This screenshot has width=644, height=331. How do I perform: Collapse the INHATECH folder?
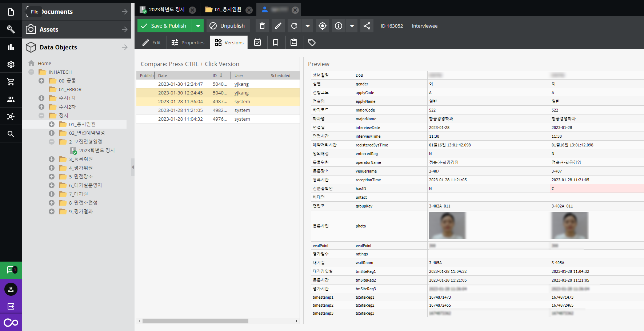[x=31, y=72]
